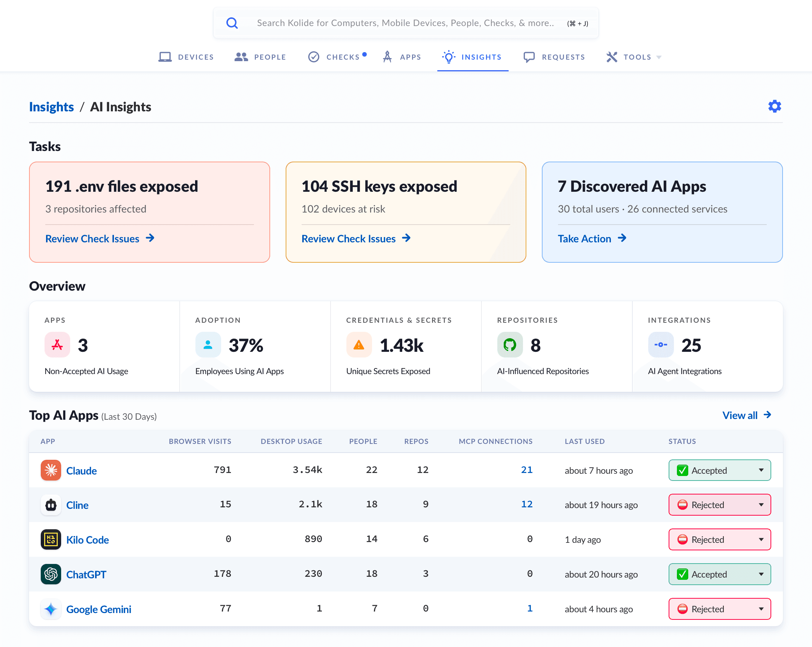Viewport: 812px width, 647px height.
Task: Click the Google Gemini sparkle icon
Action: [x=51, y=609]
